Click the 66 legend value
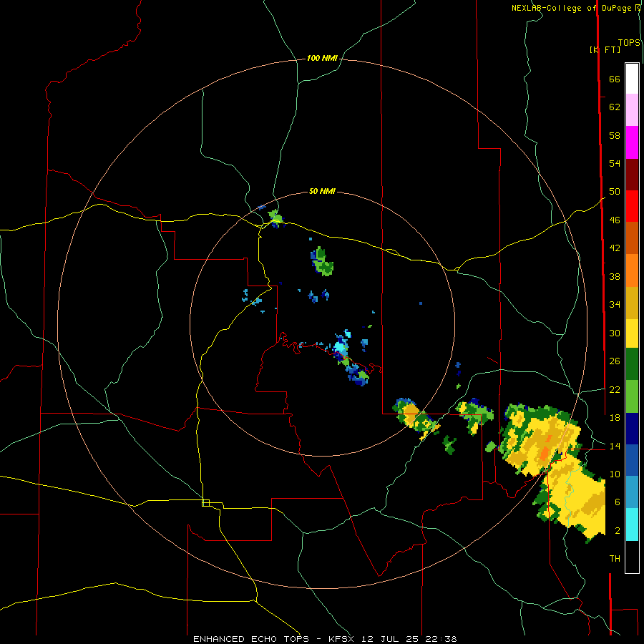 [615, 79]
